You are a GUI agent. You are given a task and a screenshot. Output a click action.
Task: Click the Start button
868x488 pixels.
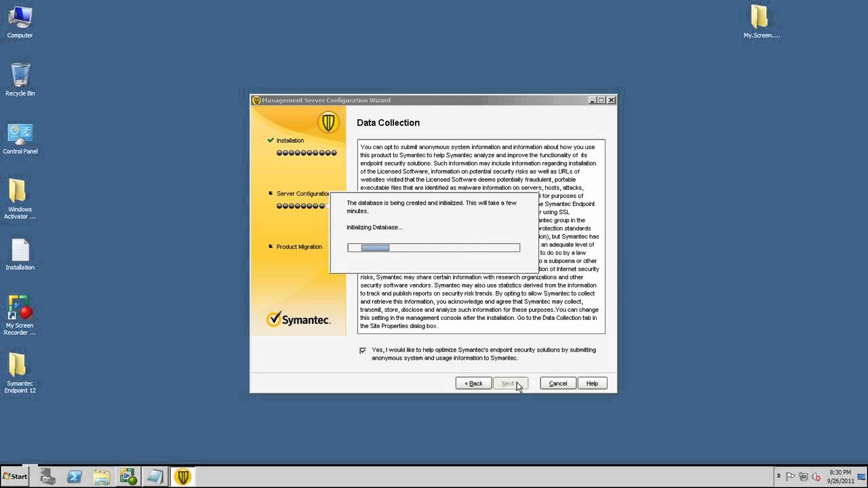[15, 476]
